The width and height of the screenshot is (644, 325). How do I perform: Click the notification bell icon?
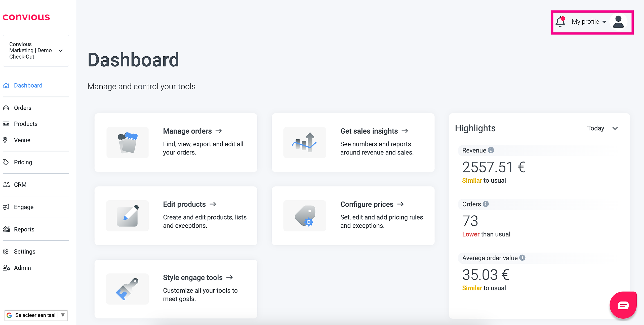point(560,22)
